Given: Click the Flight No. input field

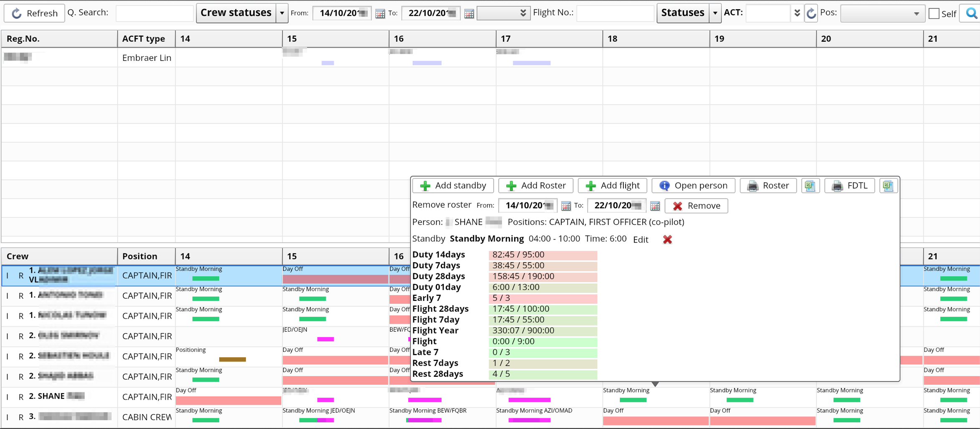Looking at the screenshot, I should click(615, 13).
